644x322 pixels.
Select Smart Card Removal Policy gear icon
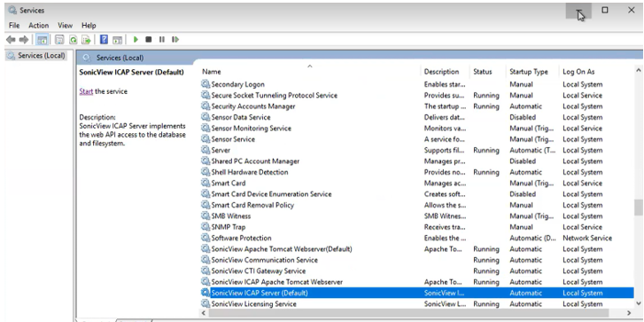click(205, 205)
